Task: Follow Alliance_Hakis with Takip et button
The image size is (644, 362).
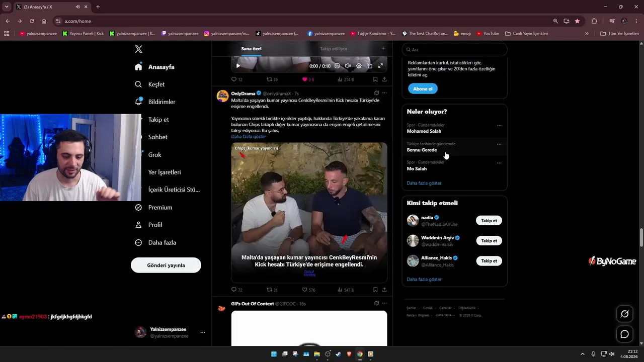Action: (489, 261)
